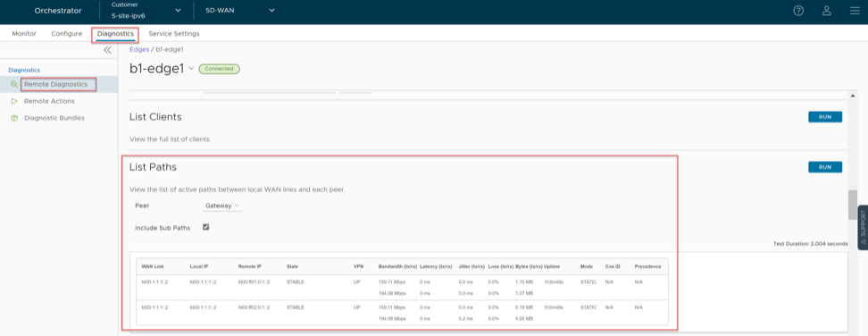The height and width of the screenshot is (336, 868).
Task: Collapse sidebar with double chevron icon
Action: (x=107, y=50)
